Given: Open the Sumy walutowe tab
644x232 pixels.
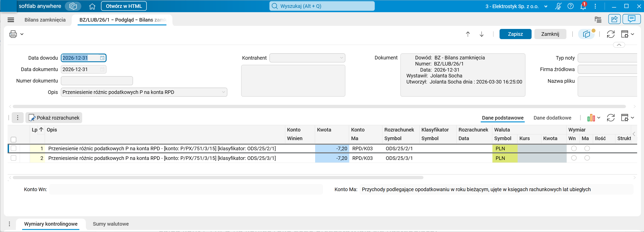Looking at the screenshot, I should (x=111, y=224).
